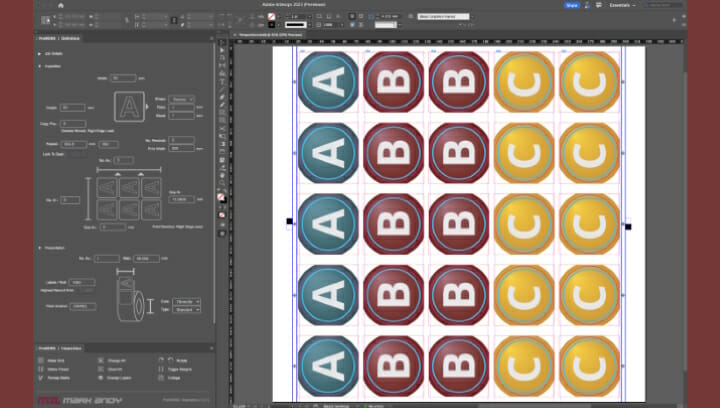This screenshot has width=720, height=408.
Task: Click the Print Width input field
Action: (181, 148)
